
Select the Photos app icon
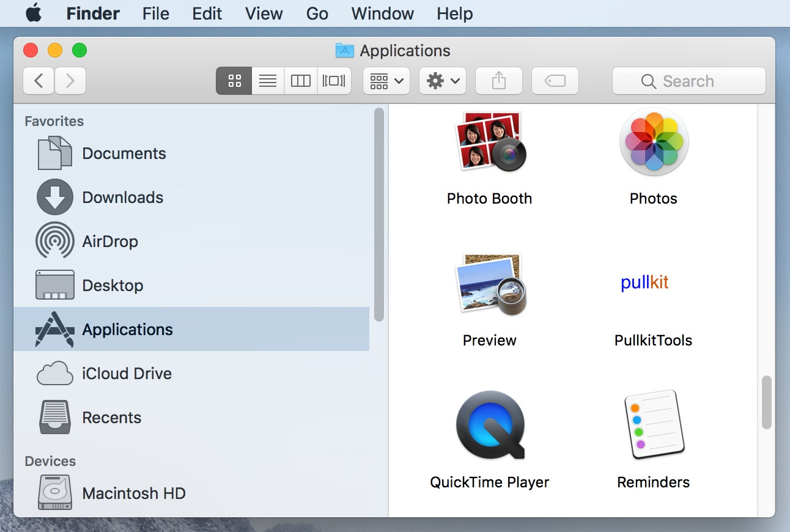pyautogui.click(x=654, y=142)
